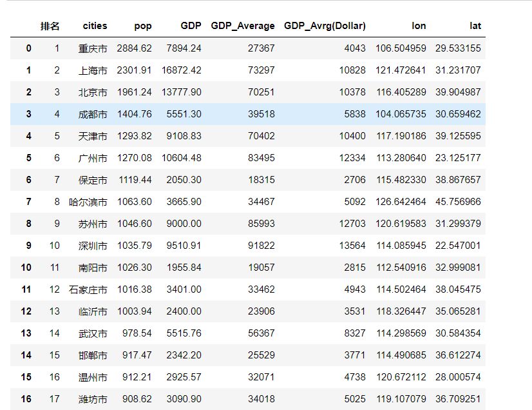This screenshot has width=532, height=410.
Task: Click GDP value 9108.83
Action: click(184, 136)
